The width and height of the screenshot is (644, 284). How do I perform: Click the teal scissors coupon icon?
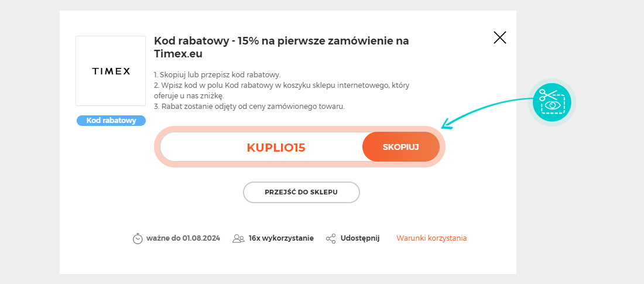coord(552,101)
